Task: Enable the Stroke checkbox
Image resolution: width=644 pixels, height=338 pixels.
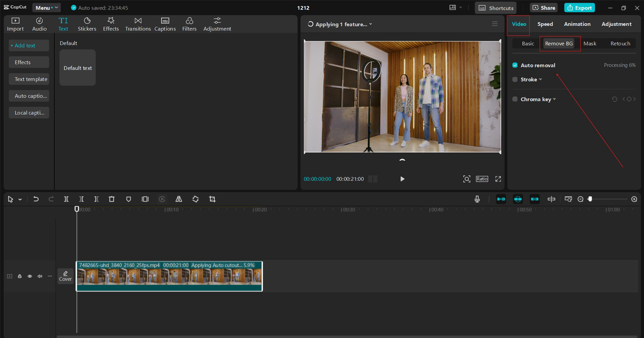Action: click(515, 80)
